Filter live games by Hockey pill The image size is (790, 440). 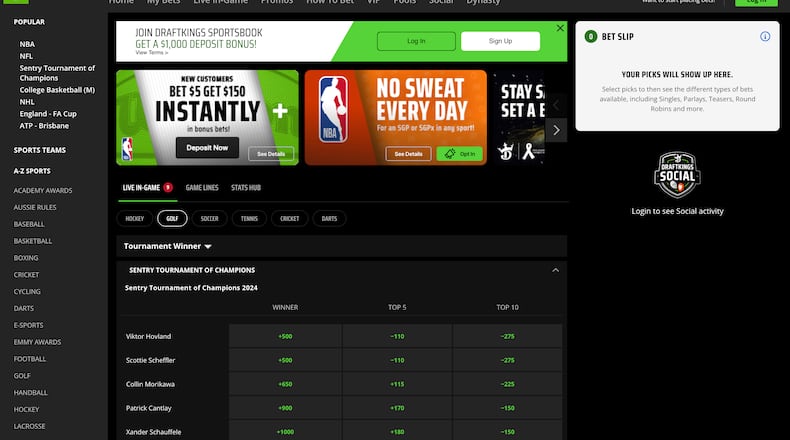(x=135, y=218)
